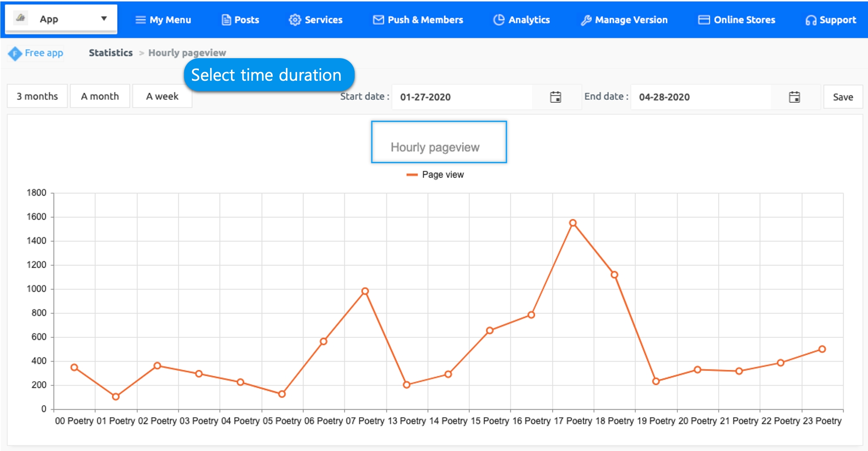Click the 23 Poetry data point

pyautogui.click(x=822, y=349)
